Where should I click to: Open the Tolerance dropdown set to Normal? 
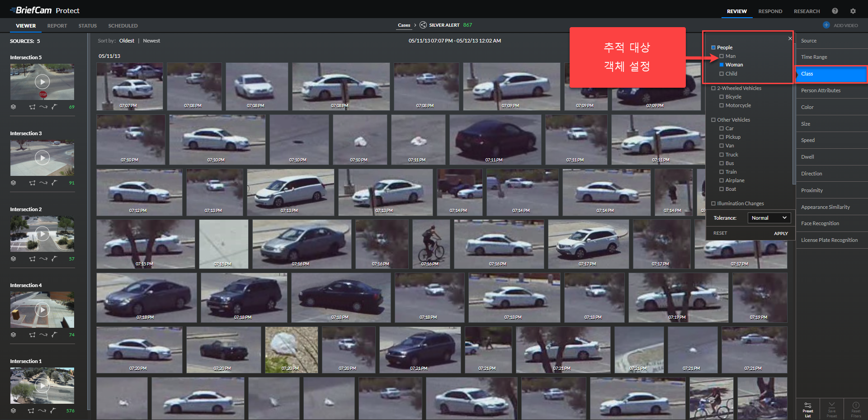click(x=769, y=218)
